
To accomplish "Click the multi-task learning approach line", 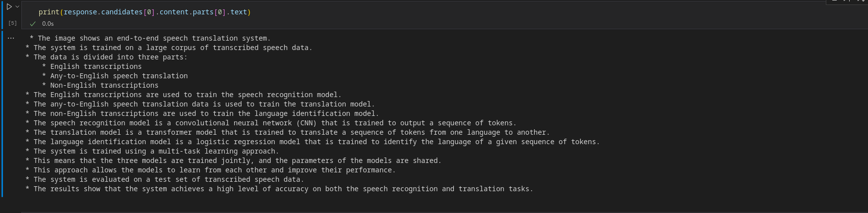I will [152, 151].
